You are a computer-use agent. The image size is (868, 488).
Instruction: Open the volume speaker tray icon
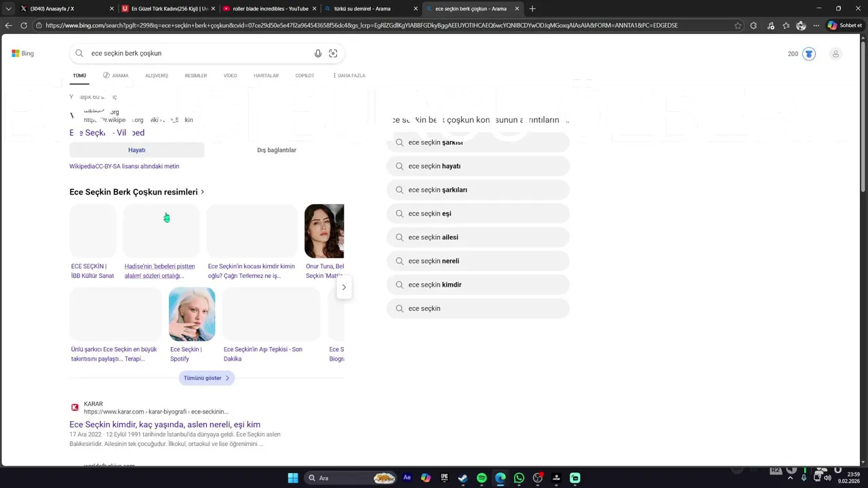coord(827,478)
